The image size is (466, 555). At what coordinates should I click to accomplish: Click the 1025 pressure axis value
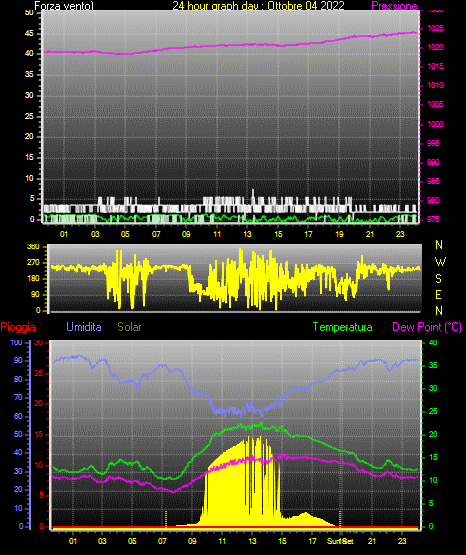(x=435, y=28)
